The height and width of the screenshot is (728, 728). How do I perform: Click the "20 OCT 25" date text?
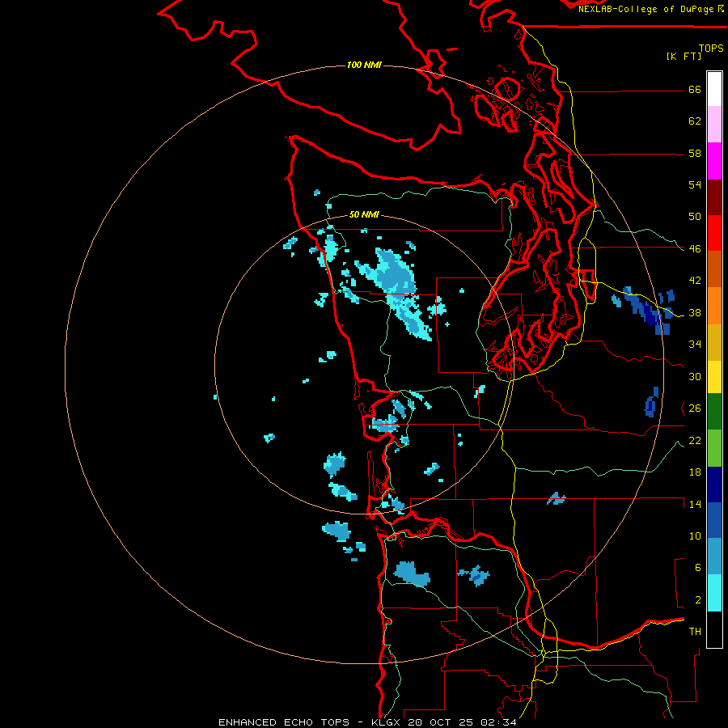(441, 722)
